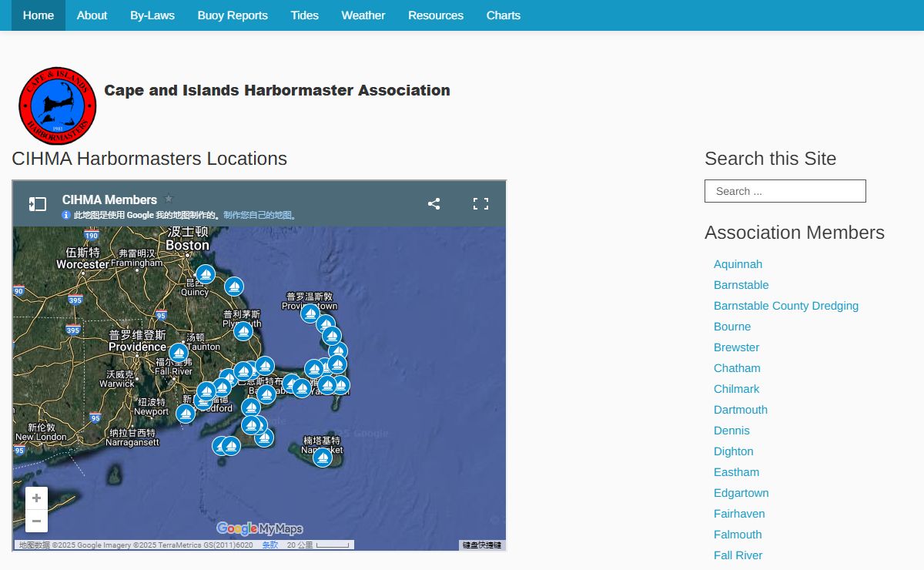Go to the Home tab

click(x=38, y=15)
